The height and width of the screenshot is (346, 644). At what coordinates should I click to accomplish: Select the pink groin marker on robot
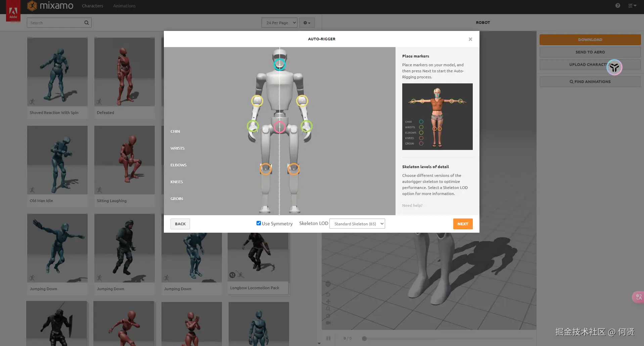click(279, 127)
